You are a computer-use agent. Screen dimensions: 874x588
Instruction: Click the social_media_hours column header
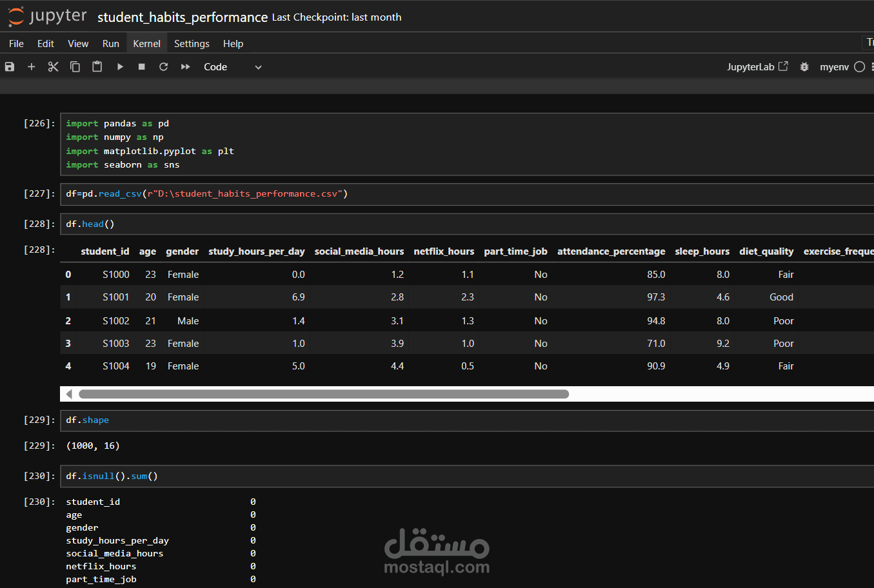click(359, 251)
